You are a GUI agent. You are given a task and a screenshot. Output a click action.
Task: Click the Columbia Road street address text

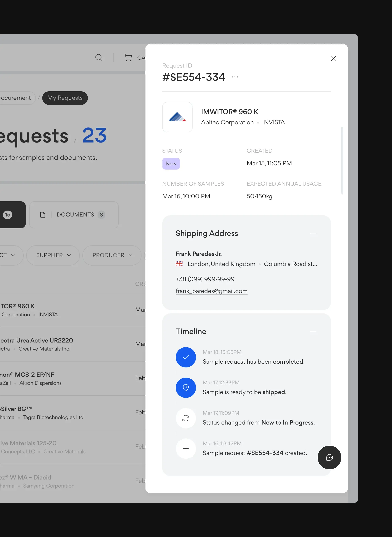click(290, 264)
